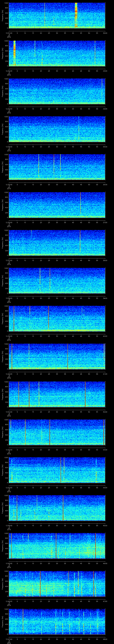
Task: Select the red line near 34 s in the 12:44 panel
Action: point(63,508)
